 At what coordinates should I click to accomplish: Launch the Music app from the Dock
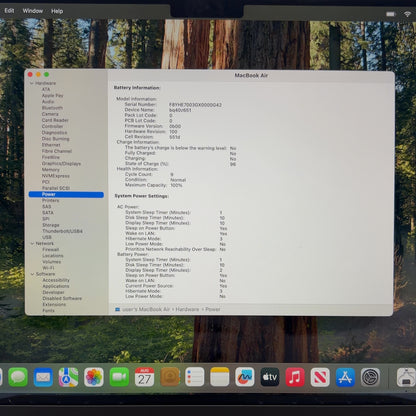[295, 377]
